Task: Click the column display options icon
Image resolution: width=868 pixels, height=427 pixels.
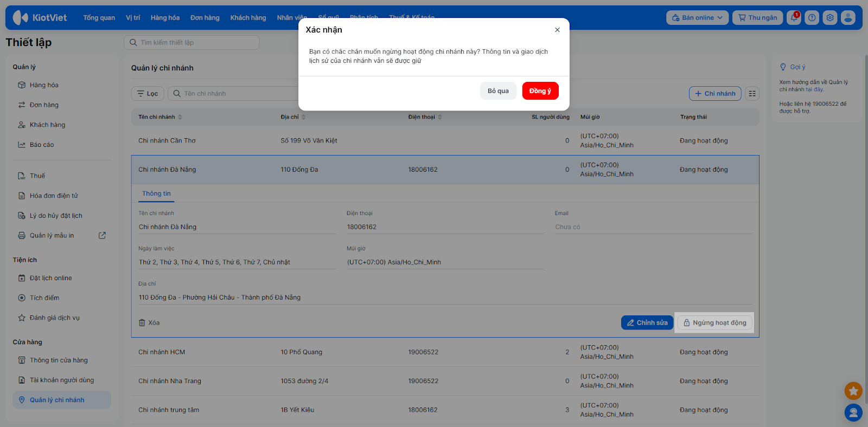Action: click(x=752, y=94)
